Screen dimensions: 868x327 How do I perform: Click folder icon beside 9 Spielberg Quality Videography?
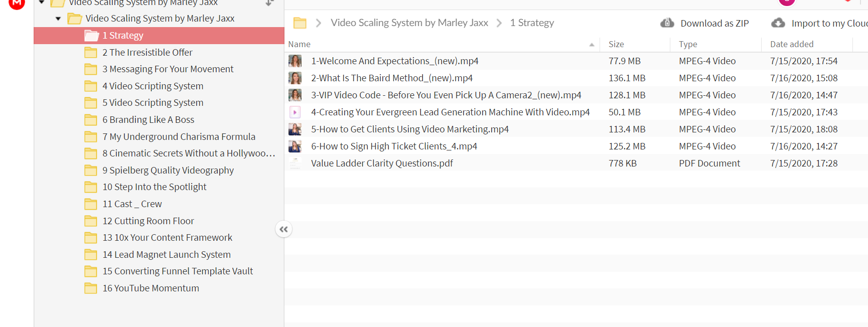point(91,171)
